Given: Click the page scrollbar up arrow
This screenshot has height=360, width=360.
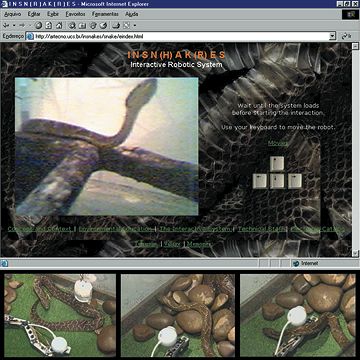Looking at the screenshot, I should tap(355, 46).
